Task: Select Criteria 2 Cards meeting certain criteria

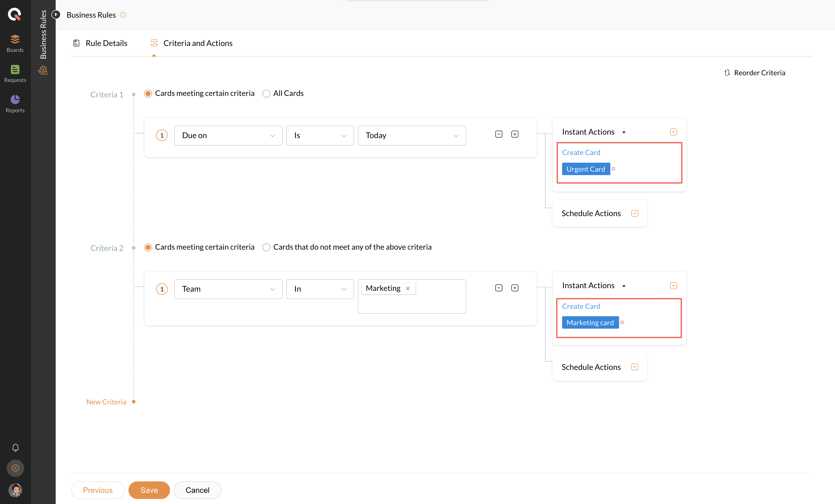Action: pyautogui.click(x=148, y=247)
